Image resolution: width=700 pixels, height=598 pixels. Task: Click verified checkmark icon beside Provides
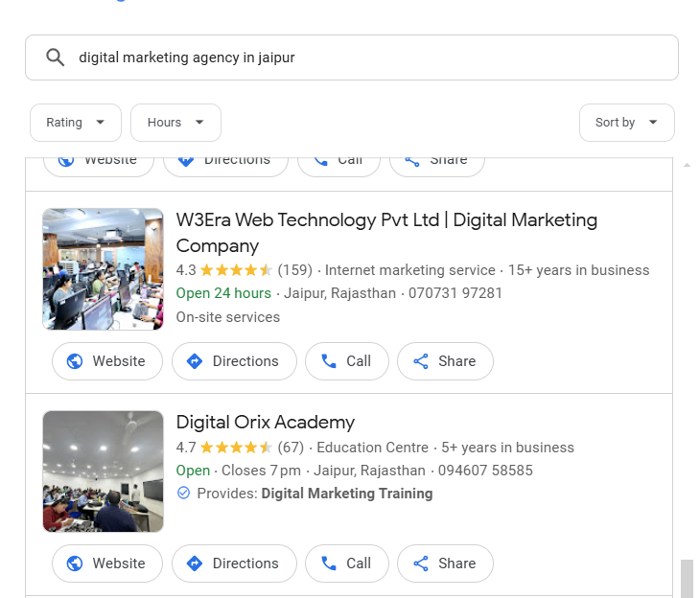[x=183, y=494]
